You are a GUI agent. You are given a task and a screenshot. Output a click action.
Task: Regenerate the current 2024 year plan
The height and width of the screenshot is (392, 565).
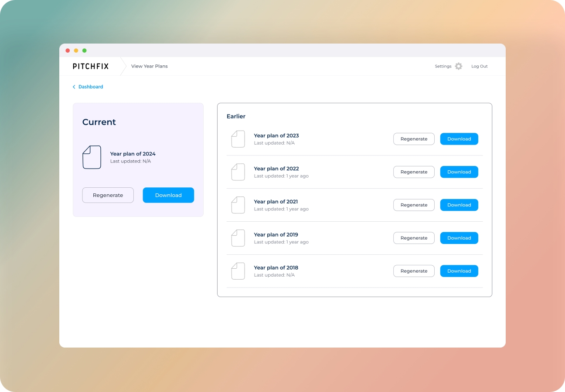pyautogui.click(x=108, y=195)
